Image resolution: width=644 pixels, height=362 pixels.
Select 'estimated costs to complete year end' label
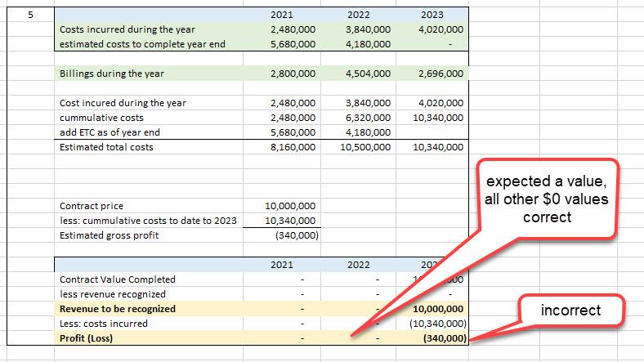pos(142,44)
